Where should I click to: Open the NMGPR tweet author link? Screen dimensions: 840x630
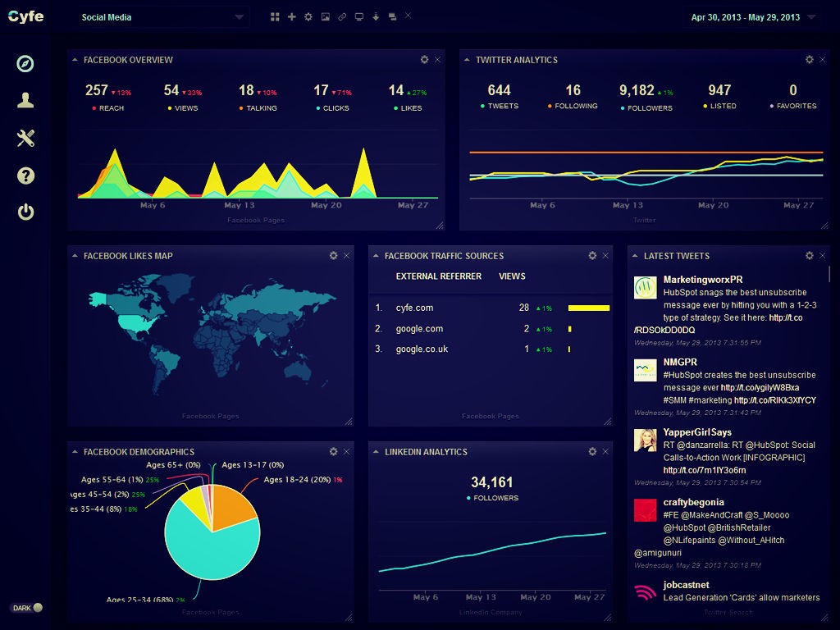pos(680,362)
